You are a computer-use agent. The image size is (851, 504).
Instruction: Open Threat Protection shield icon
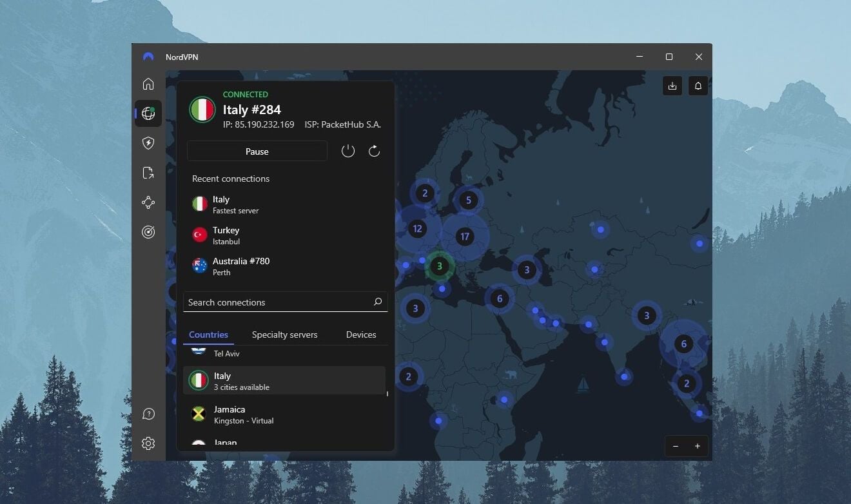(x=148, y=143)
